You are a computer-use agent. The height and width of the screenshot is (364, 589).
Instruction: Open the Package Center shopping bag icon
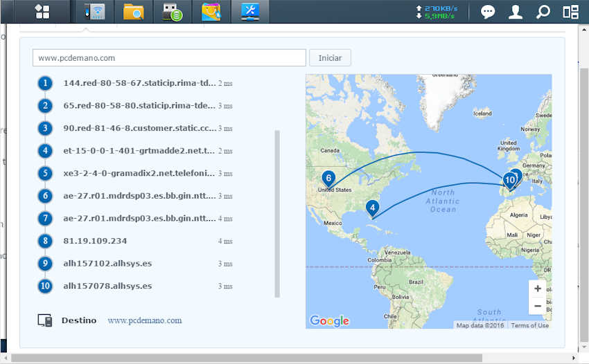211,12
